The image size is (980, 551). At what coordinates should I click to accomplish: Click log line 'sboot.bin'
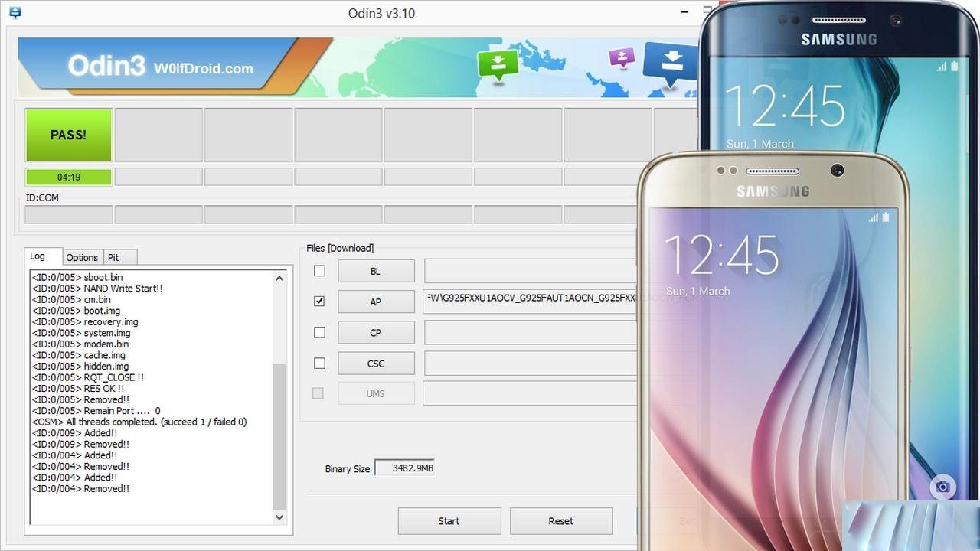coord(77,277)
